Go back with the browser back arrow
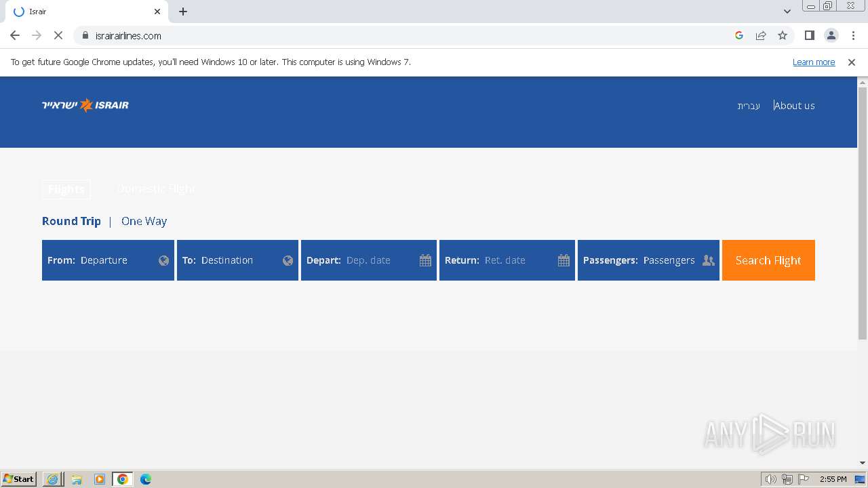 15,35
